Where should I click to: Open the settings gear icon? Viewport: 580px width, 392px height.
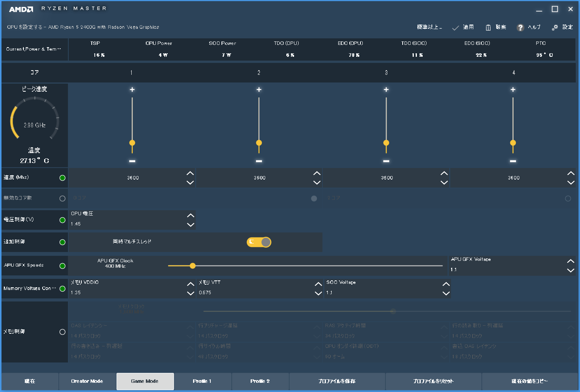555,28
